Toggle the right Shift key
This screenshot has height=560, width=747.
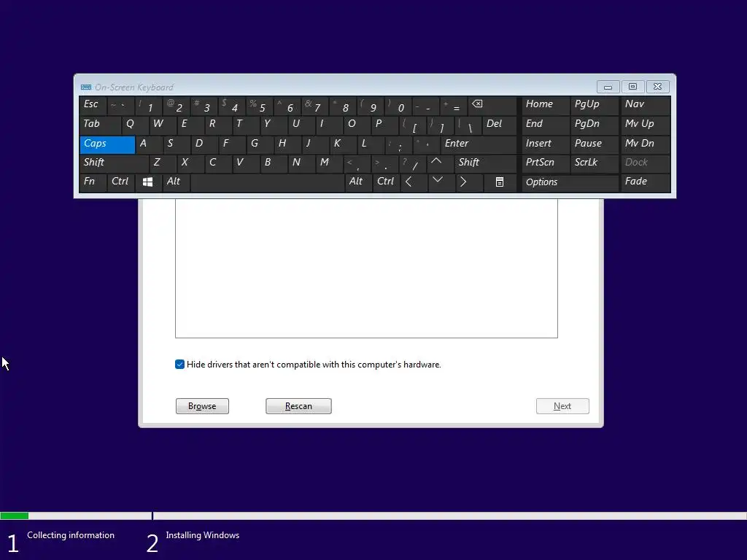(x=486, y=163)
